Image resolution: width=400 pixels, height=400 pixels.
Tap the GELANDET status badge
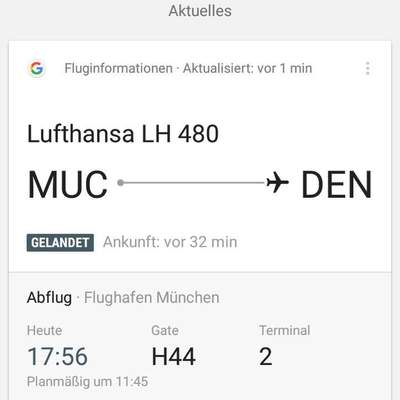[60, 243]
